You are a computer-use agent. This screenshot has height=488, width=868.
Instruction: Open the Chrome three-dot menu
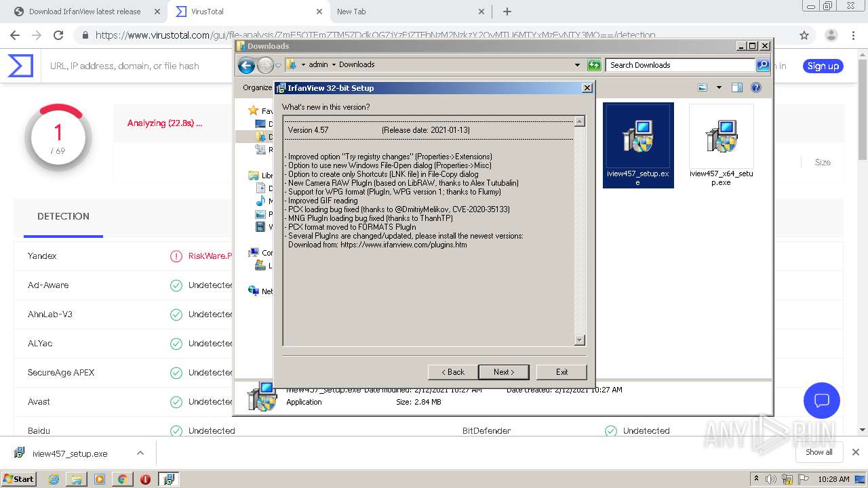[854, 35]
